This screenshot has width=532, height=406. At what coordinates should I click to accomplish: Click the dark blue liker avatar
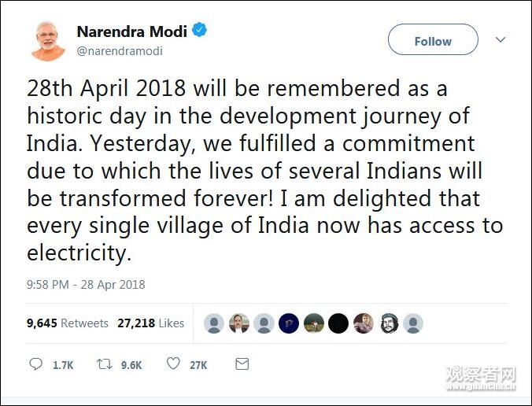[x=289, y=323]
